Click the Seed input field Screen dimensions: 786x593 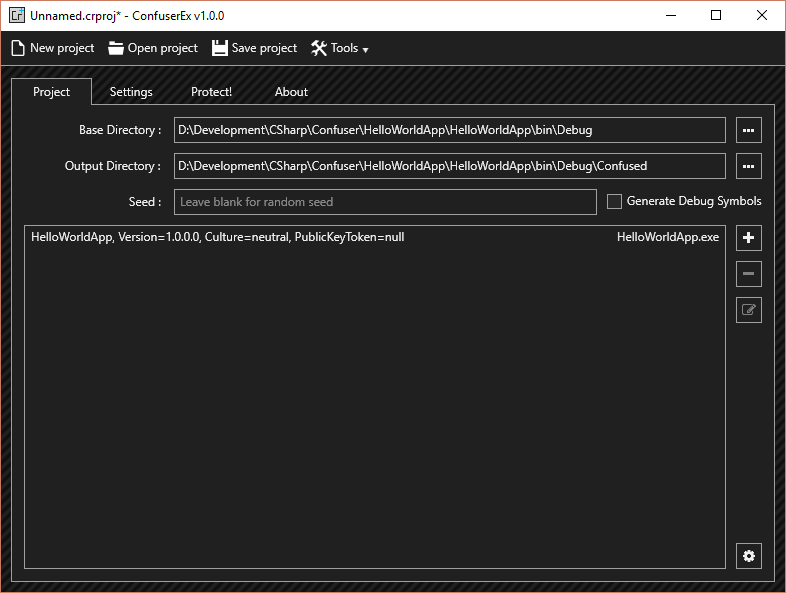click(385, 202)
